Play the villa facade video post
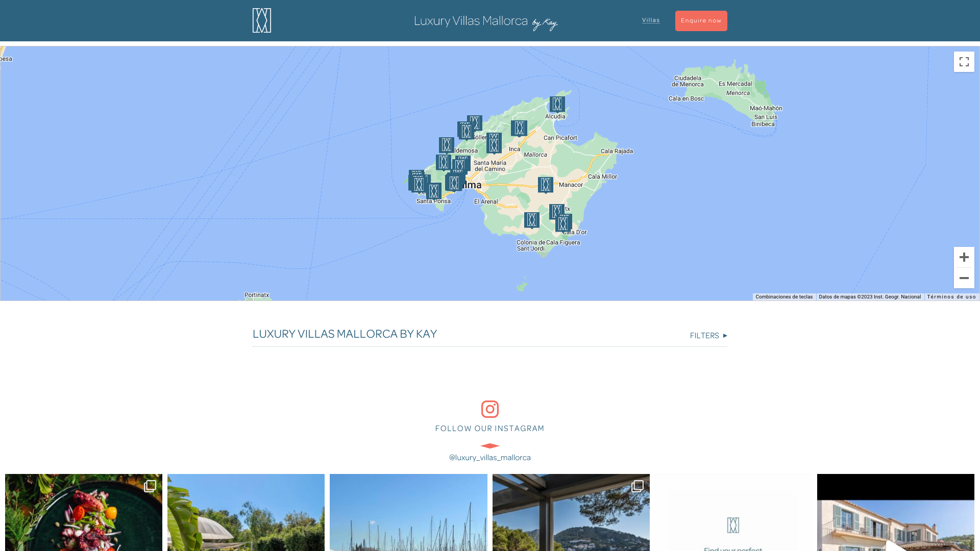This screenshot has height=551, width=980. coord(895,512)
